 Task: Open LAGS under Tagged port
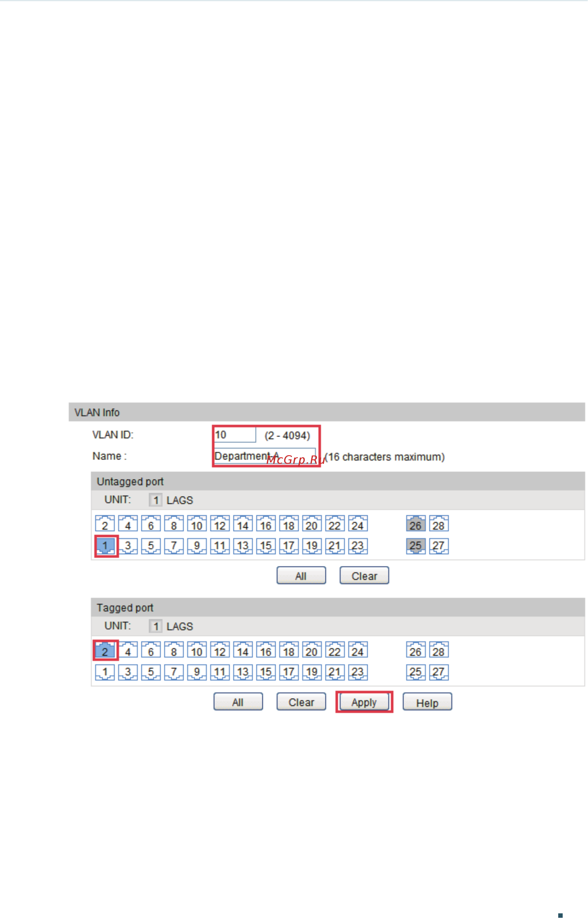pyautogui.click(x=180, y=626)
